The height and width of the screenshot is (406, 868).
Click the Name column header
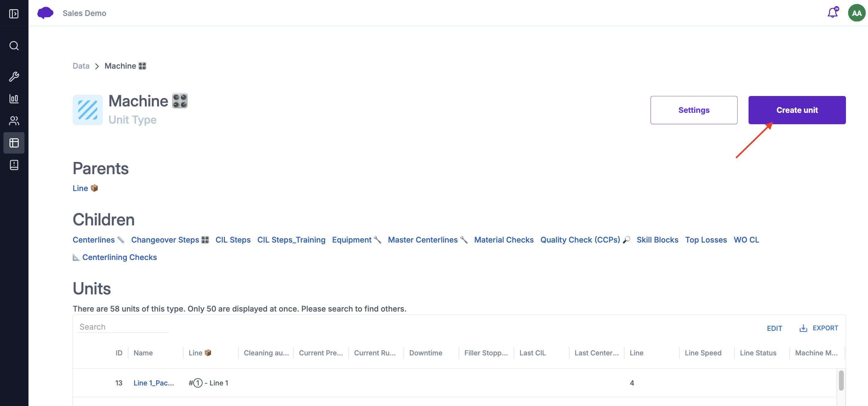click(x=143, y=353)
